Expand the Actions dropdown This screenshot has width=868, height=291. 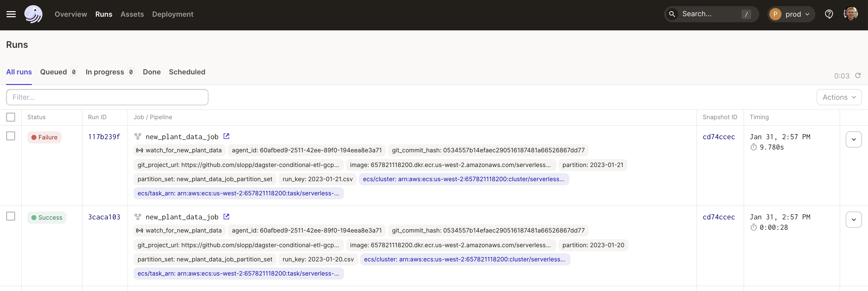pos(839,97)
